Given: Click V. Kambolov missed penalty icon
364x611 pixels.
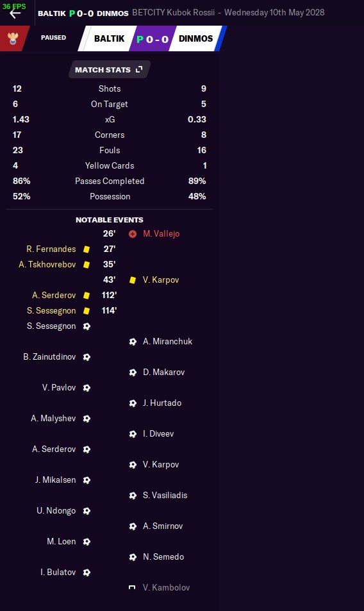Looking at the screenshot, I should point(132,587).
